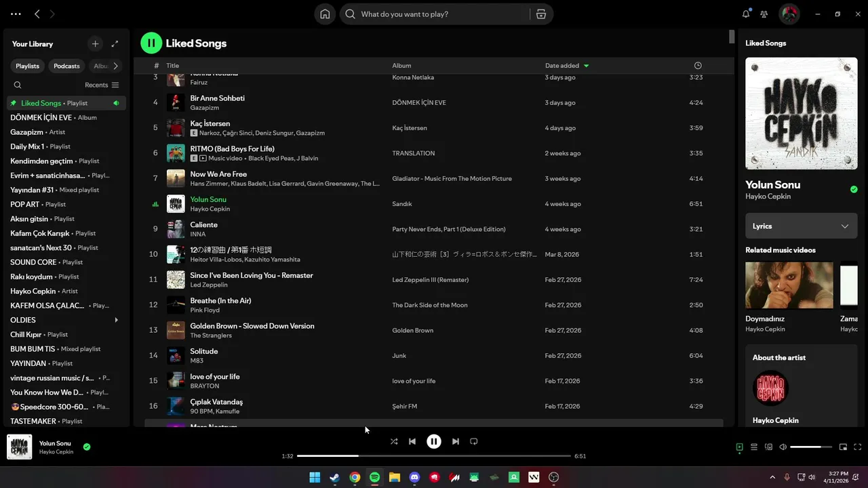868x488 pixels.
Task: Skip to the next track
Action: coord(456,441)
